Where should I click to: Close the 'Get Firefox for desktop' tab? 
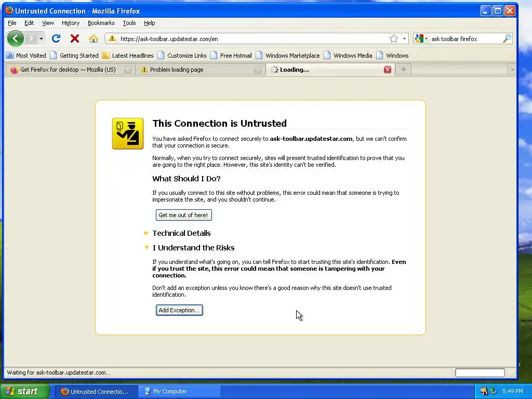(x=128, y=70)
